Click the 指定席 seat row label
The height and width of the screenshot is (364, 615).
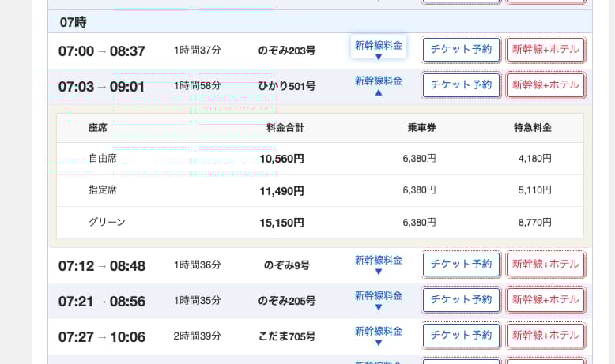[x=103, y=190]
